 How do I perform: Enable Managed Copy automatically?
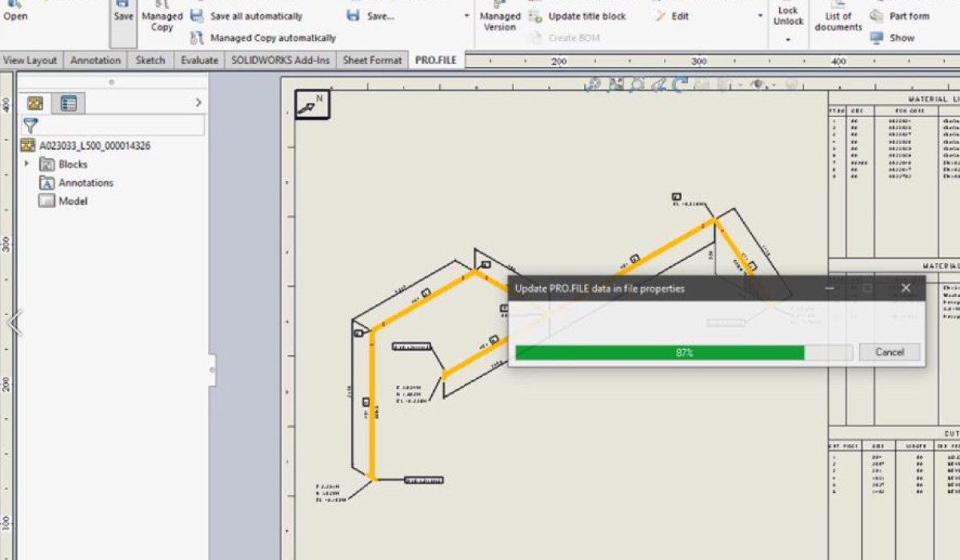[272, 38]
